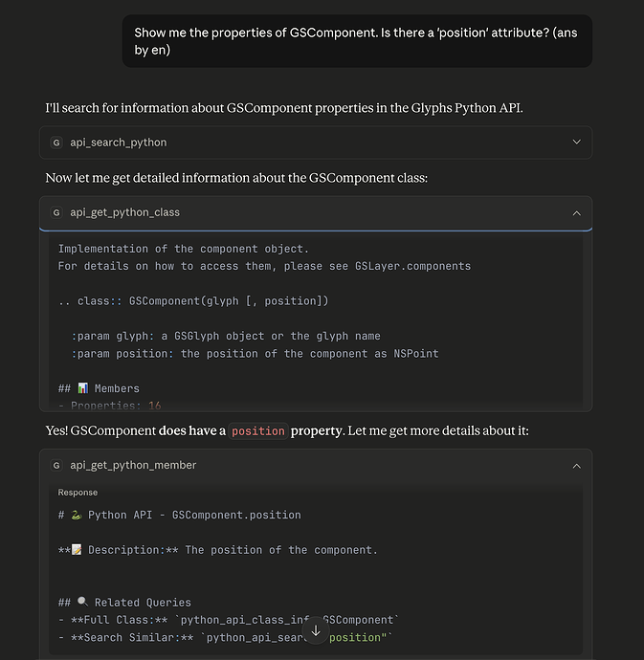Click the G icon beside api_search_python
This screenshot has width=644, height=660.
point(56,143)
